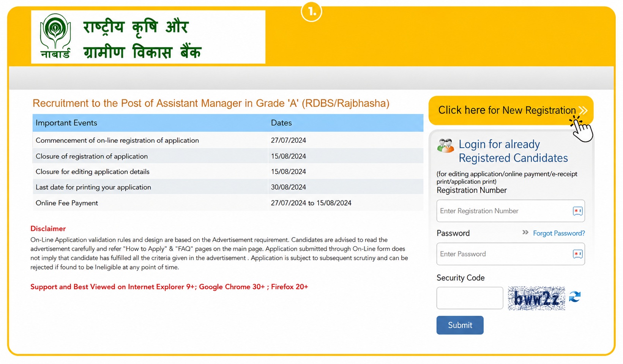The height and width of the screenshot is (364, 623).
Task: Focus the Enter Password field
Action: tap(510, 254)
